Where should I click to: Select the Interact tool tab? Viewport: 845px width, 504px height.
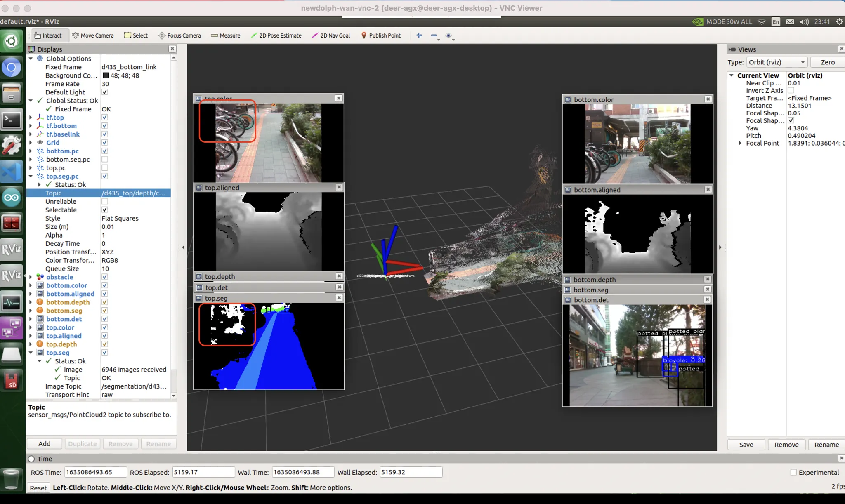(48, 35)
